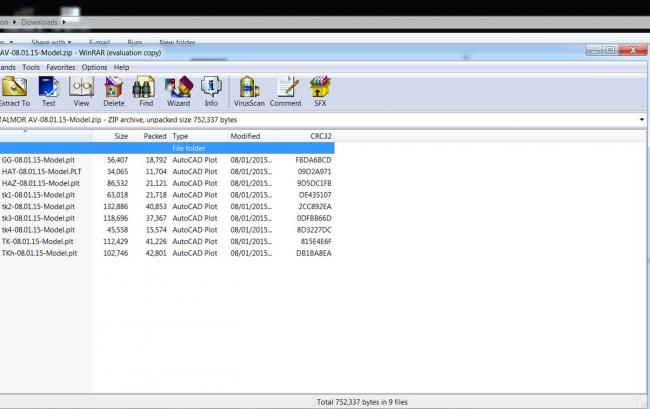This screenshot has height=409, width=650.
Task: Open the Find files tool
Action: (x=146, y=90)
